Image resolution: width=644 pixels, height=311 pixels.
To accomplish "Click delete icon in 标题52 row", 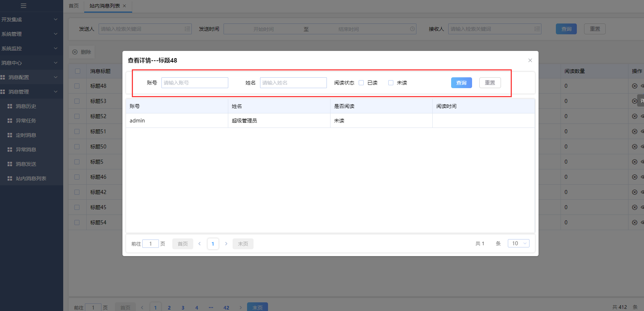I will [x=635, y=116].
